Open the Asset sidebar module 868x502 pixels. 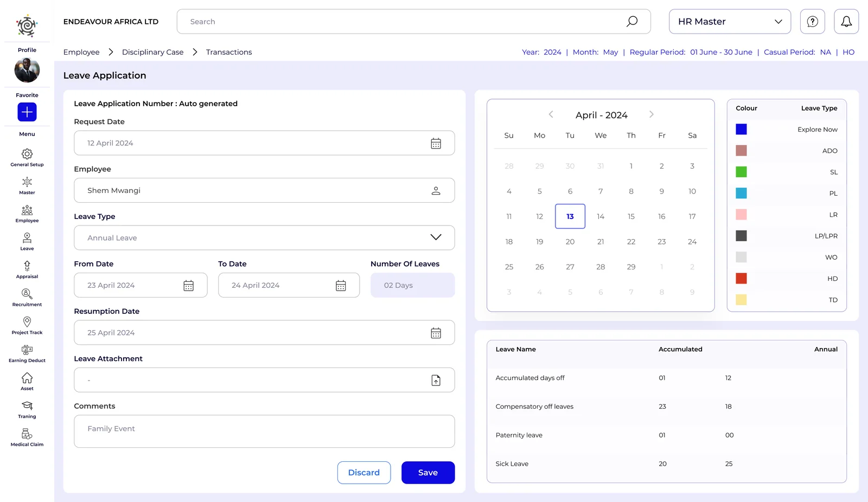[x=27, y=382]
